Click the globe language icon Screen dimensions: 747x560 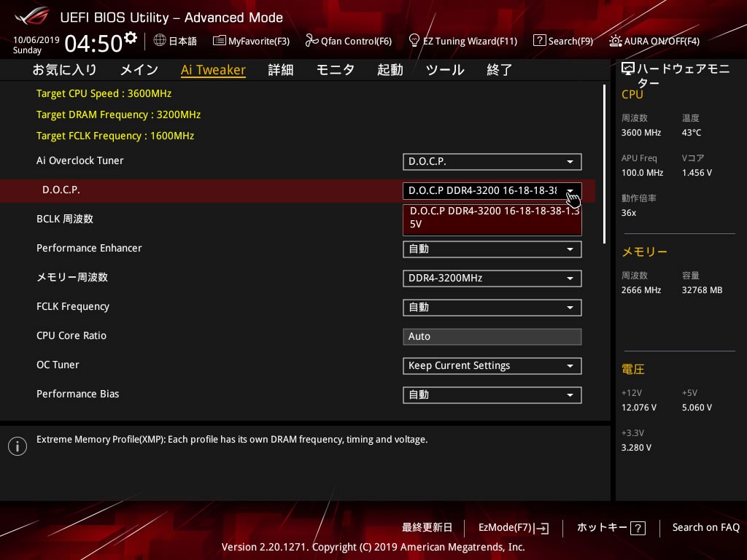(160, 41)
